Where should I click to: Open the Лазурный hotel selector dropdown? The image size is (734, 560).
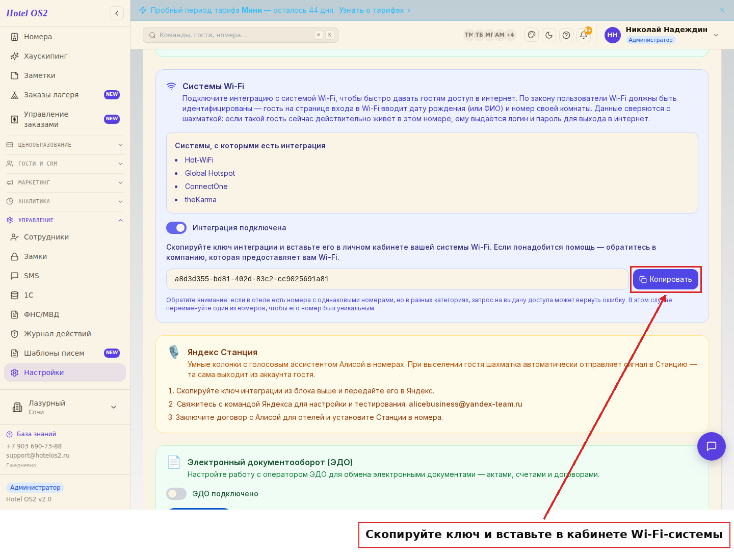pos(65,407)
